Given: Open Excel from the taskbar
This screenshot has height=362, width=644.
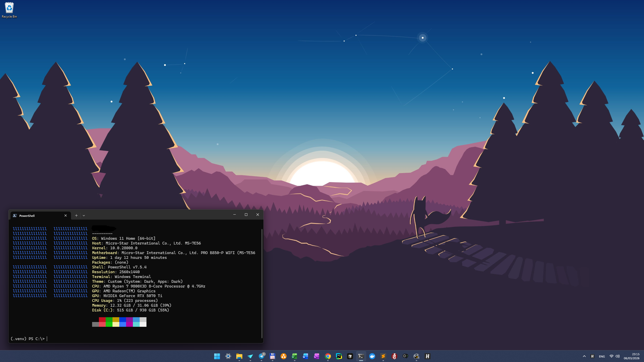Looking at the screenshot, I should pos(294,356).
